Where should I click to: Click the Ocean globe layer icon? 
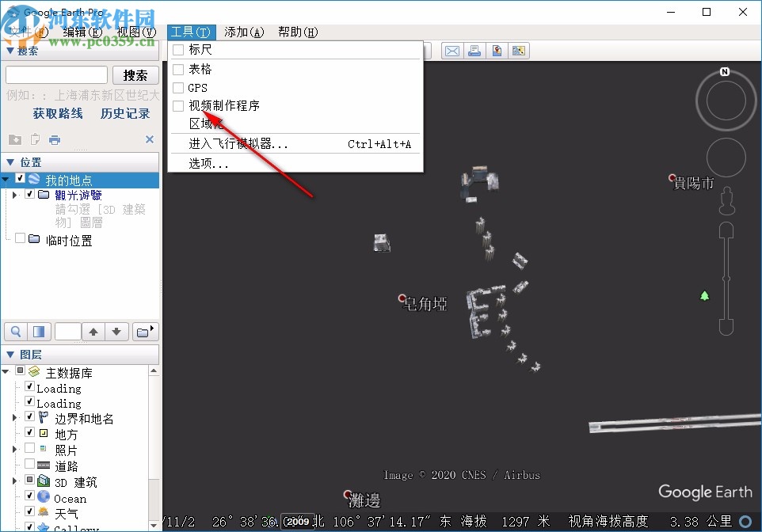click(x=44, y=496)
